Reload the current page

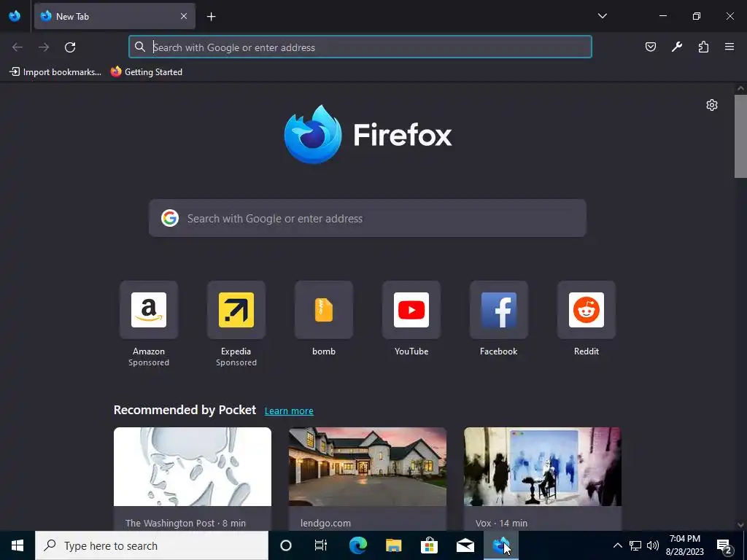point(70,47)
